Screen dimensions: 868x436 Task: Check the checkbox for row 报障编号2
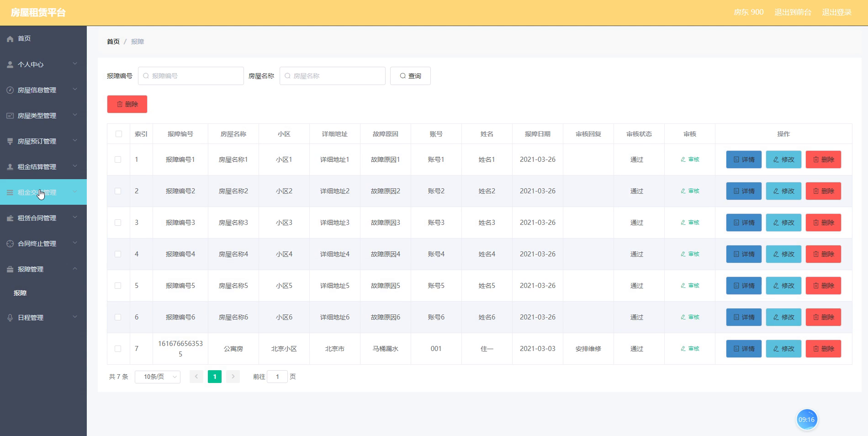click(118, 191)
